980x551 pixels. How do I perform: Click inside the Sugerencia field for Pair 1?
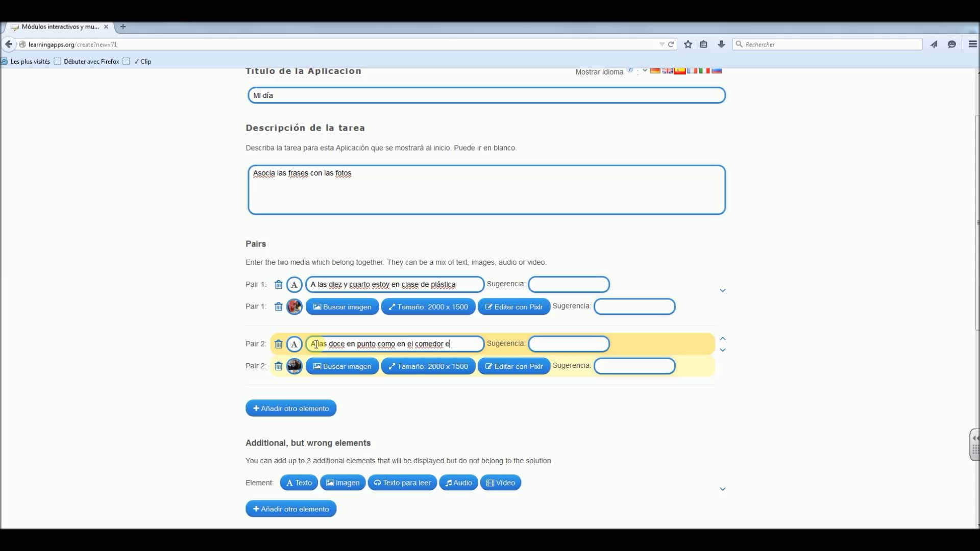pos(568,284)
